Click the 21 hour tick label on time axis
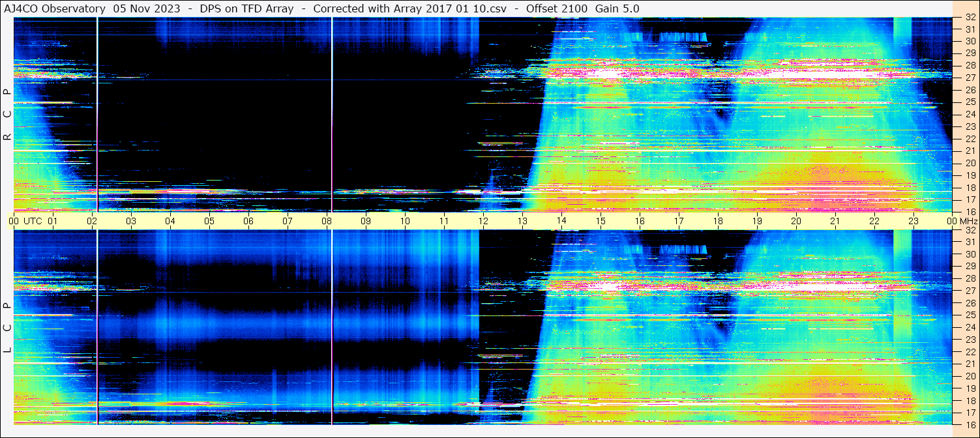Image resolution: width=980 pixels, height=438 pixels. (835, 221)
